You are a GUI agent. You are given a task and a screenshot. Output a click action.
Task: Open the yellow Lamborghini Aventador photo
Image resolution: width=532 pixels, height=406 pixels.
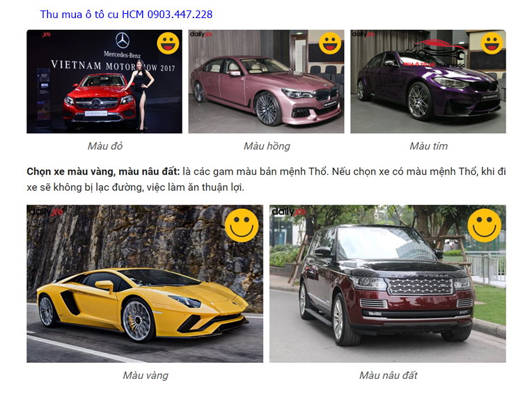tap(145, 283)
